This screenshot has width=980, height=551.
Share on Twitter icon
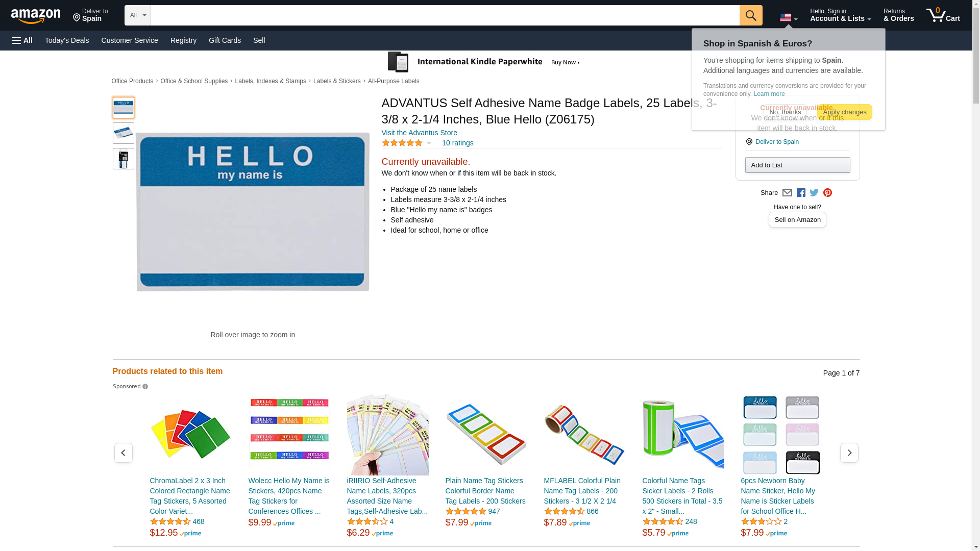click(814, 193)
